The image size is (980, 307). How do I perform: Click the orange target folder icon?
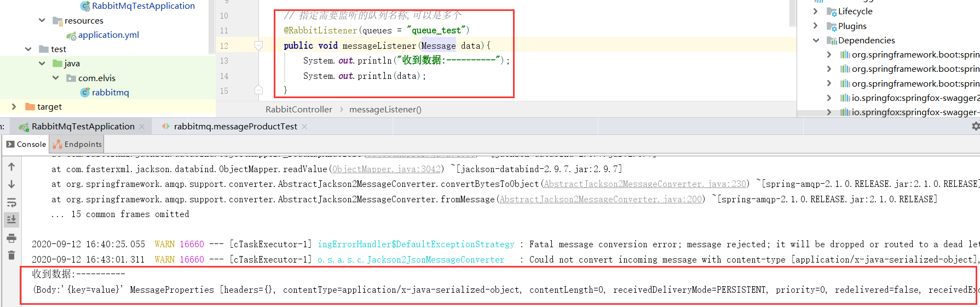click(30, 107)
